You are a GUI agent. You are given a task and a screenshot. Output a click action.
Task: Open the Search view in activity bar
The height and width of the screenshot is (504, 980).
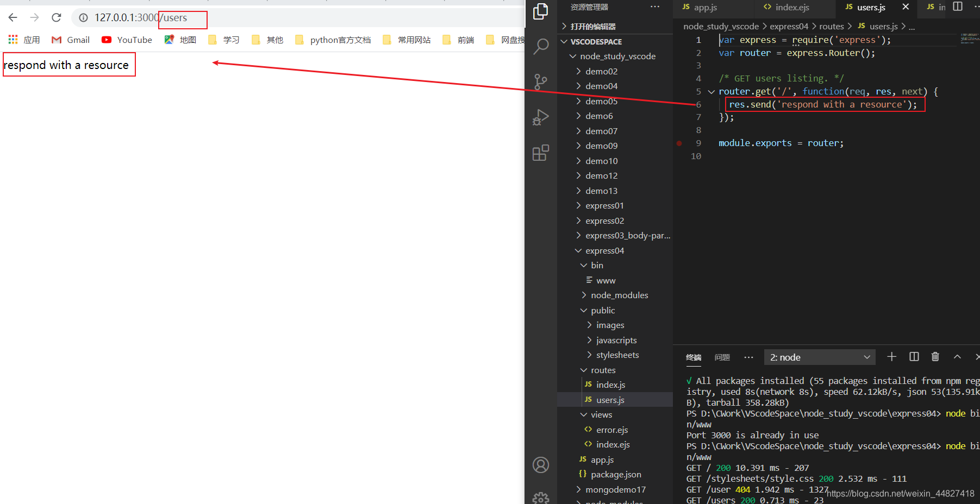540,46
